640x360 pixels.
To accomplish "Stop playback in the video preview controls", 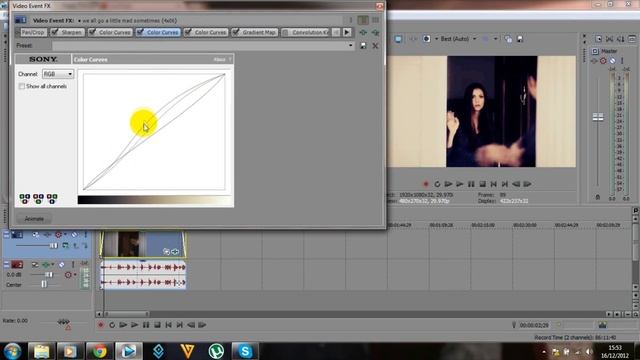I will point(482,184).
